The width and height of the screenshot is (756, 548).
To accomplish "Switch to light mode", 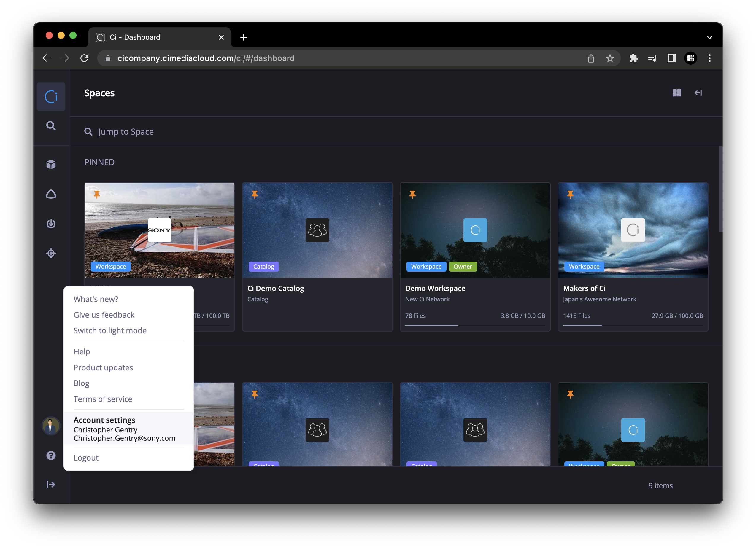I will click(x=110, y=330).
